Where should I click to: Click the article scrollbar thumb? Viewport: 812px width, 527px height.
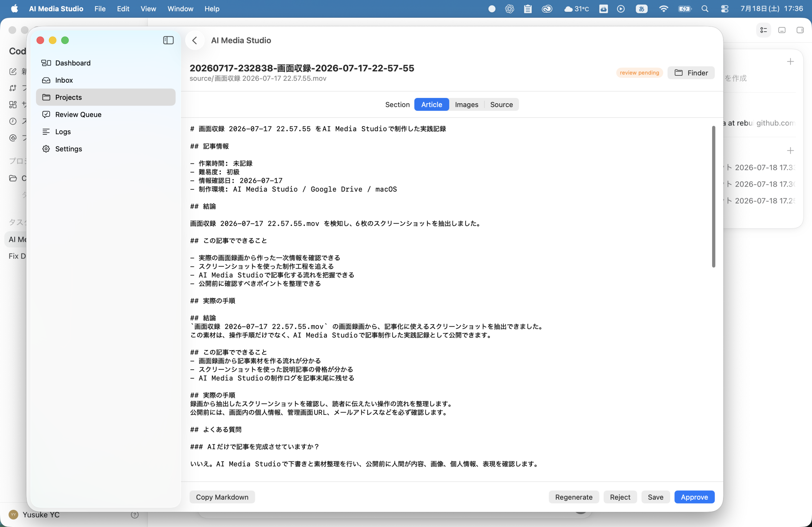[713, 197]
